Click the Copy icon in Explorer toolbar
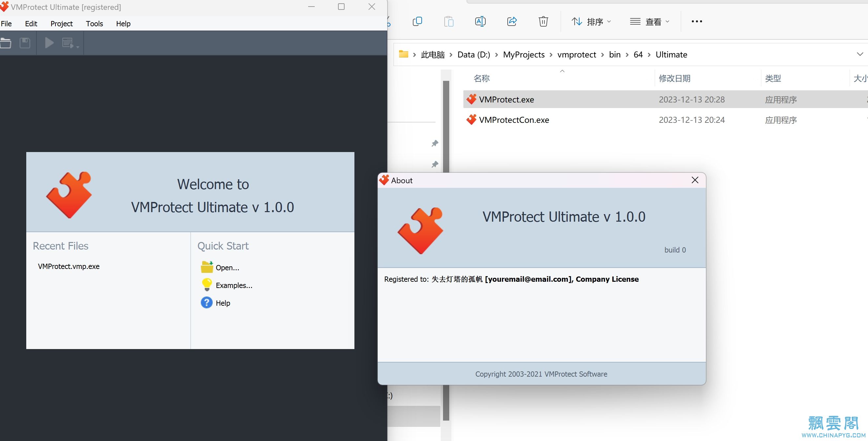The width and height of the screenshot is (868, 441). pyautogui.click(x=417, y=22)
